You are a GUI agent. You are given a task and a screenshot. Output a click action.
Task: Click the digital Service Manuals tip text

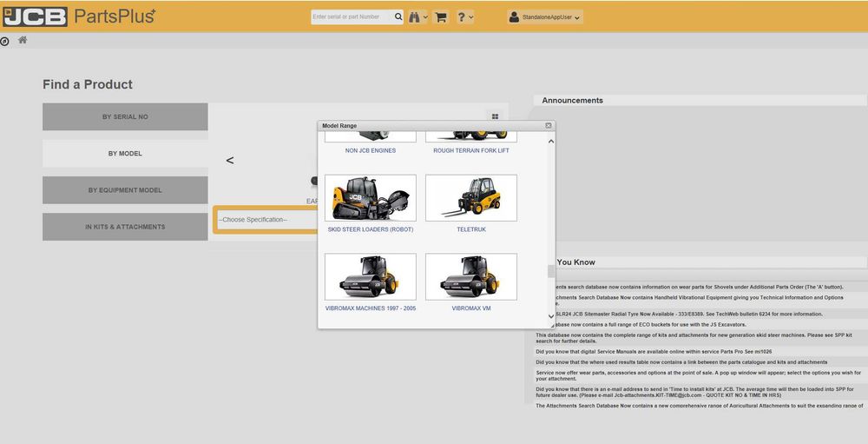(x=654, y=351)
